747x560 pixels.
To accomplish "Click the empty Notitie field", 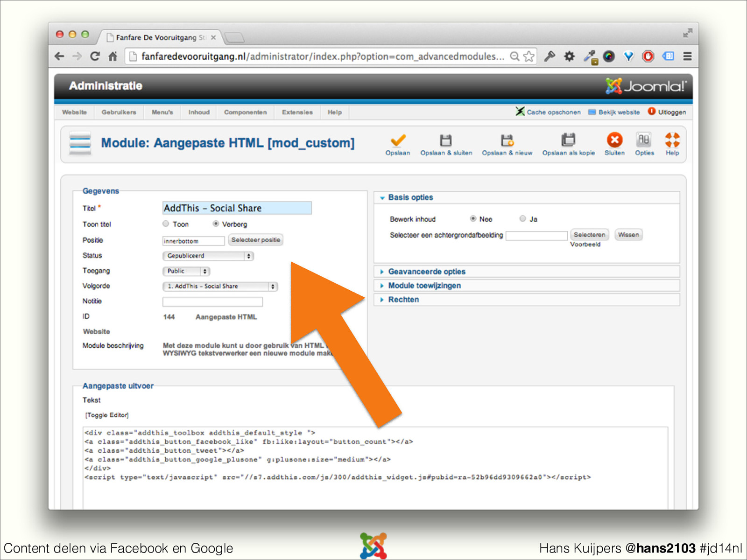I will [x=212, y=301].
